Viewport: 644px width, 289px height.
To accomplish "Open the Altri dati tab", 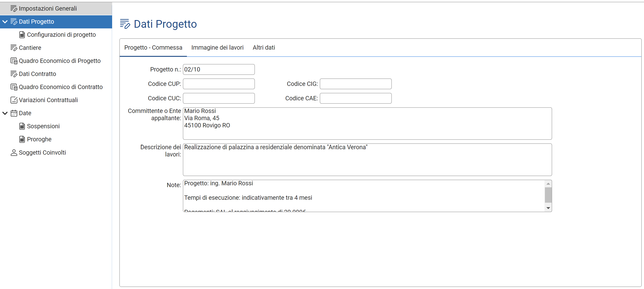I will pyautogui.click(x=263, y=48).
